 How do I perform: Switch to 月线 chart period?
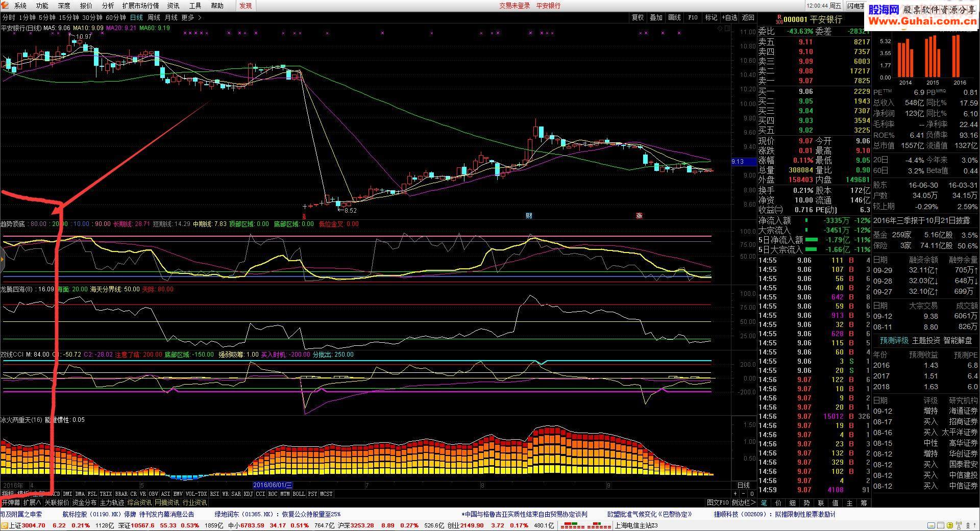click(x=171, y=17)
